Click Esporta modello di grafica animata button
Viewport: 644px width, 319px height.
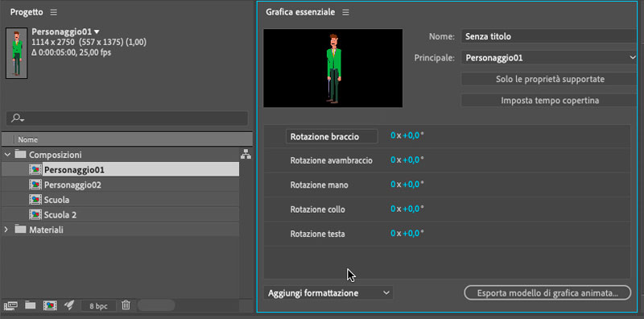coord(547,293)
